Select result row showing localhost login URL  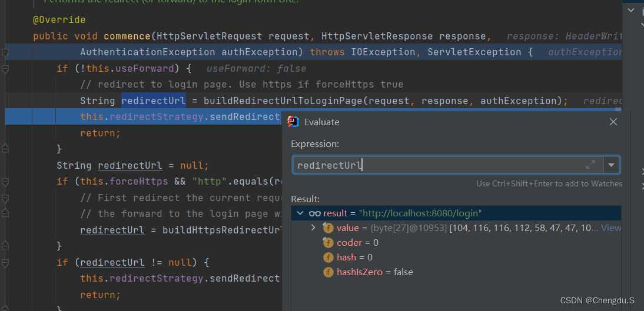point(456,213)
